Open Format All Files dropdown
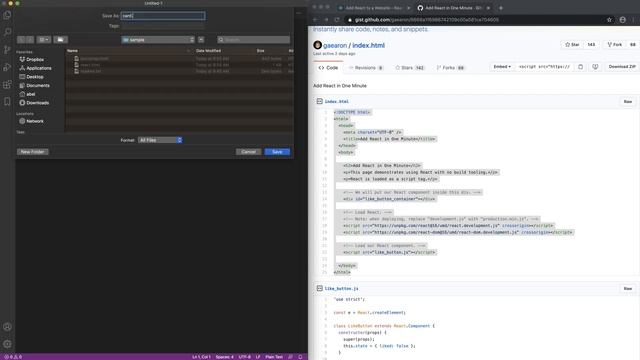Viewport: 640px width, 360px height. click(160, 140)
